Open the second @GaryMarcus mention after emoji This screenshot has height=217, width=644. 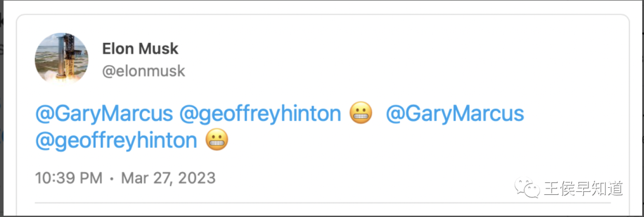454,114
